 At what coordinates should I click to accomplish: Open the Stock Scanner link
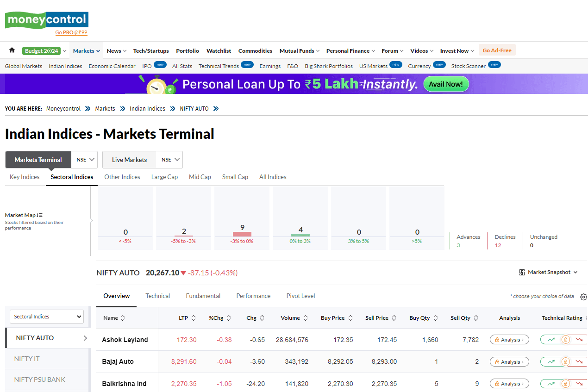click(469, 66)
